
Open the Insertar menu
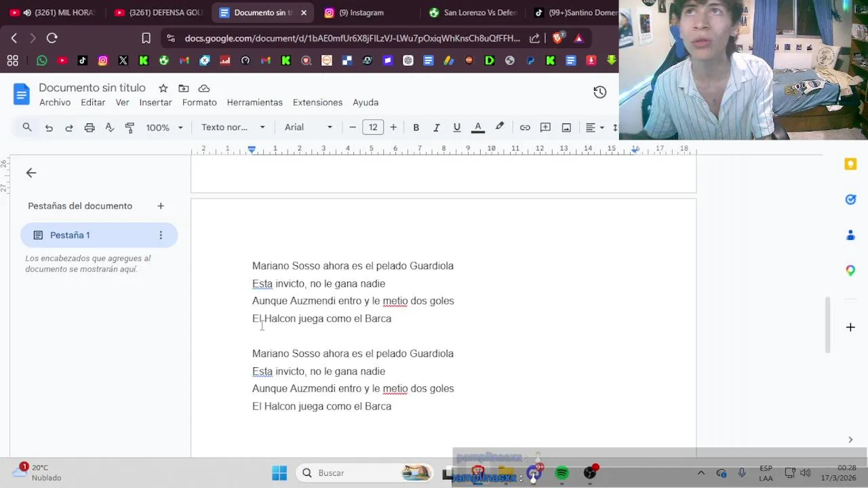click(x=155, y=102)
